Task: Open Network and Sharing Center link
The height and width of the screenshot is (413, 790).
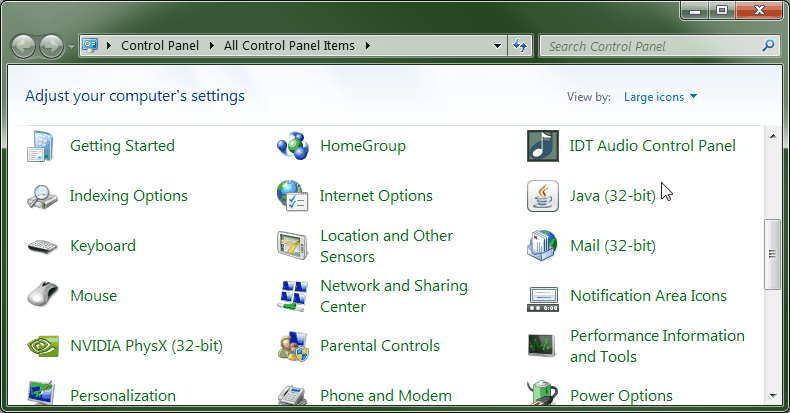Action: tap(394, 296)
